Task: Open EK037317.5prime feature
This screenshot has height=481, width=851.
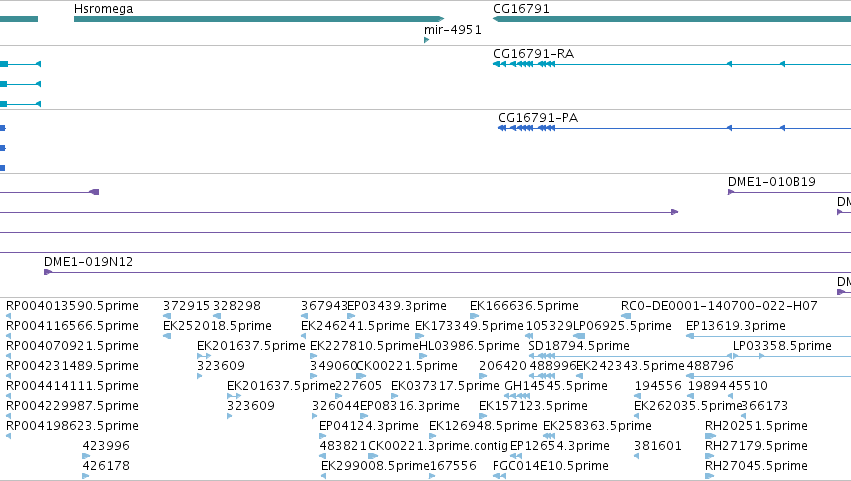Action: coord(445,386)
